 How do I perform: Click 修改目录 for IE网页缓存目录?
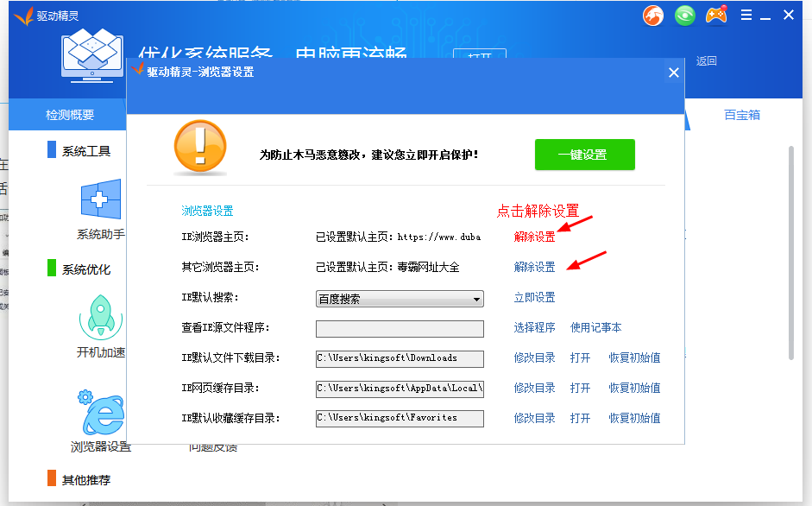(534, 388)
